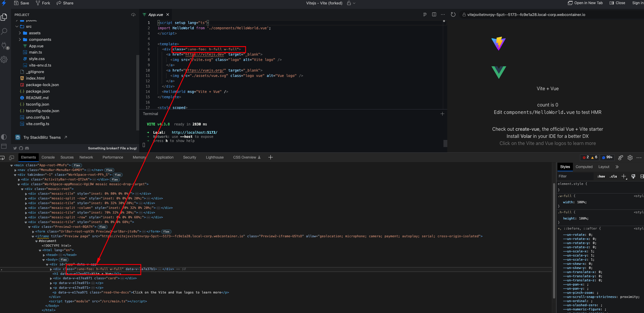Reload the preview with the refresh icon
The width and height of the screenshot is (644, 313).
(x=453, y=14)
